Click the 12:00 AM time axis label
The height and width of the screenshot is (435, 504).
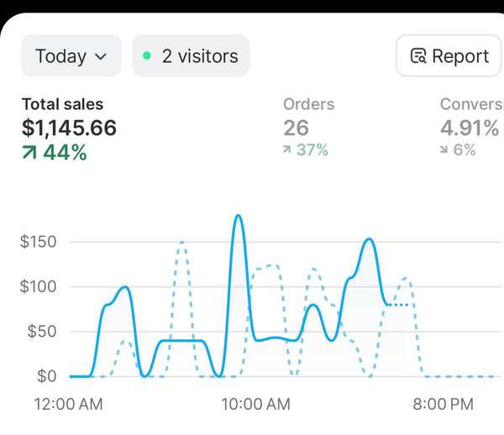click(68, 405)
